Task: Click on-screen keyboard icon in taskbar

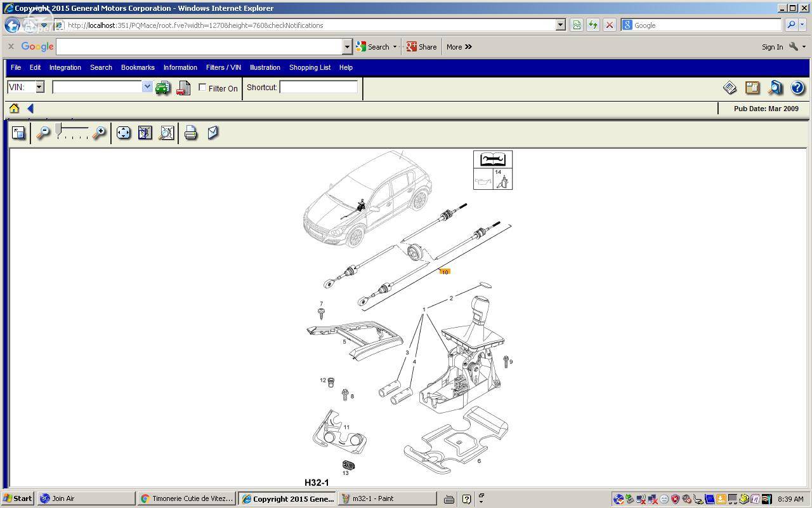Action: pyautogui.click(x=449, y=499)
